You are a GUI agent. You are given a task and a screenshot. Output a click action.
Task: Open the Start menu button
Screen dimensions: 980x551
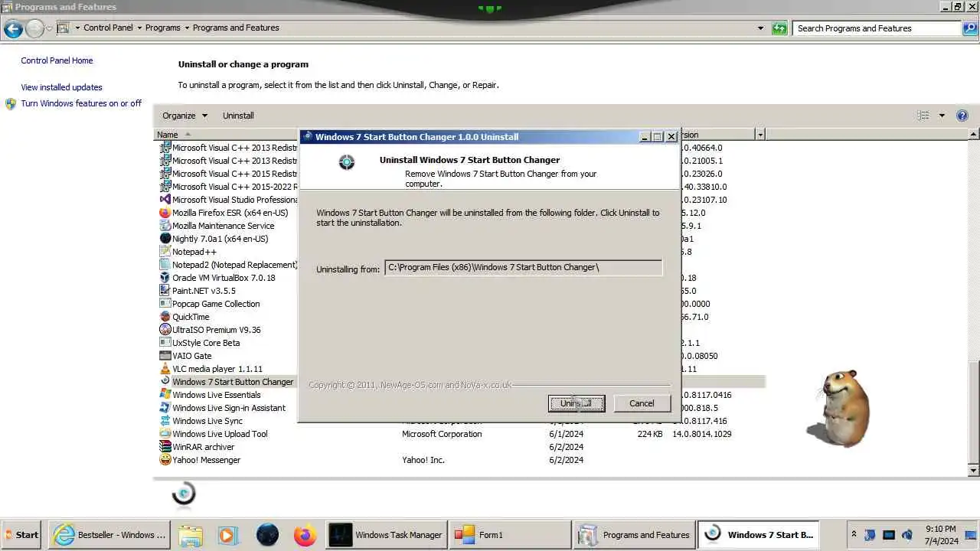click(x=21, y=535)
